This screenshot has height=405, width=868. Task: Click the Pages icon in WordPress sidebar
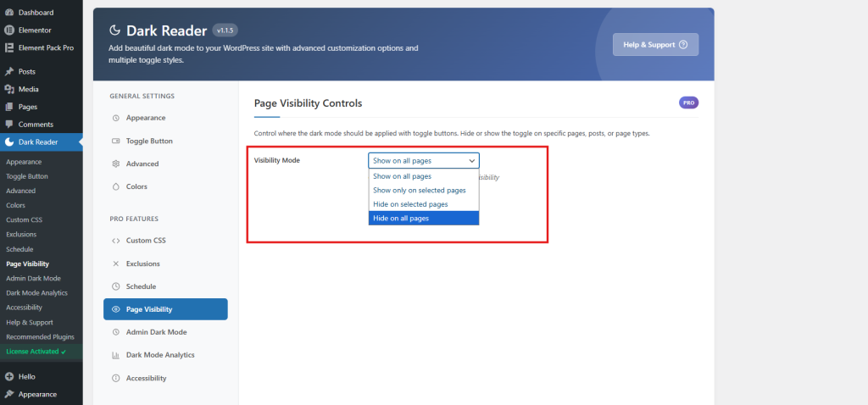(8, 107)
